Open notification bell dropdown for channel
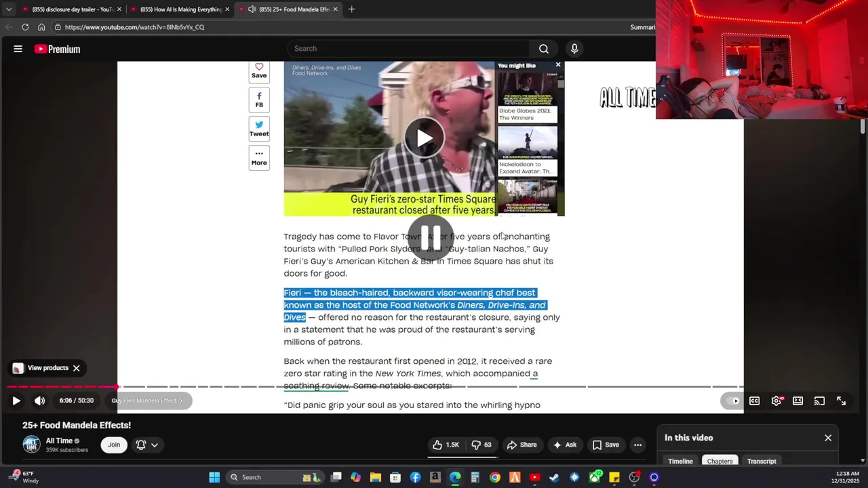The image size is (868, 488). point(147,445)
